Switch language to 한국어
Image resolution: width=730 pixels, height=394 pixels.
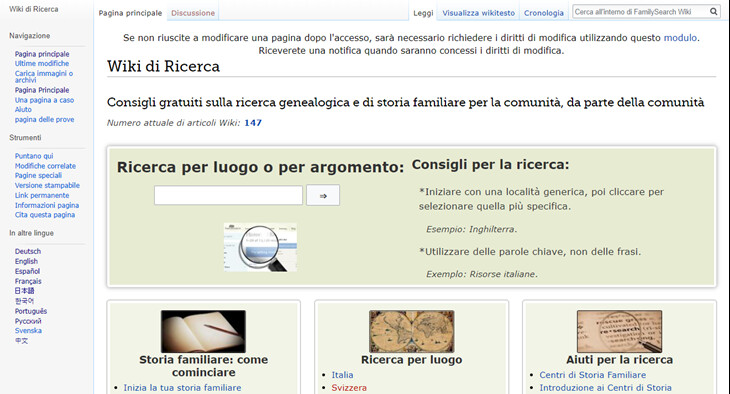[x=24, y=301]
